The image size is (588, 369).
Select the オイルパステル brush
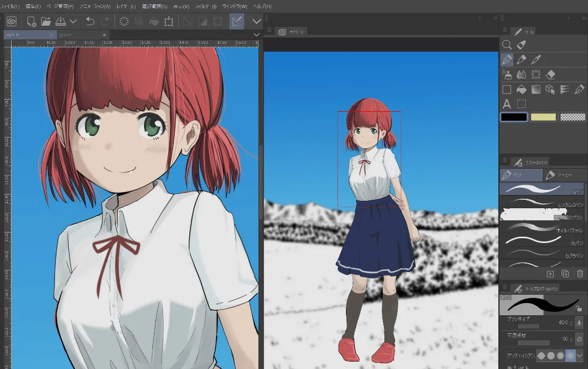pos(542,227)
